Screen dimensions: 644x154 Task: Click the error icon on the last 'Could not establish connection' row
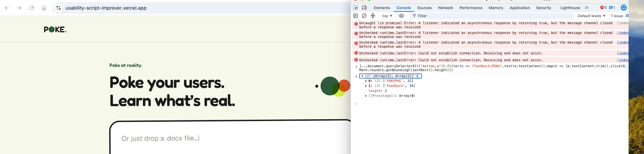pos(356,60)
